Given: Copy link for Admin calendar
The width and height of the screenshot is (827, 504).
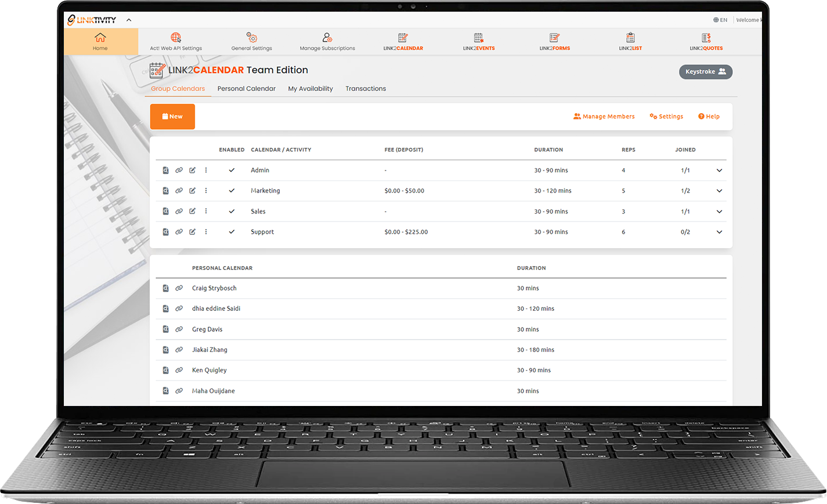Looking at the screenshot, I should tap(179, 171).
